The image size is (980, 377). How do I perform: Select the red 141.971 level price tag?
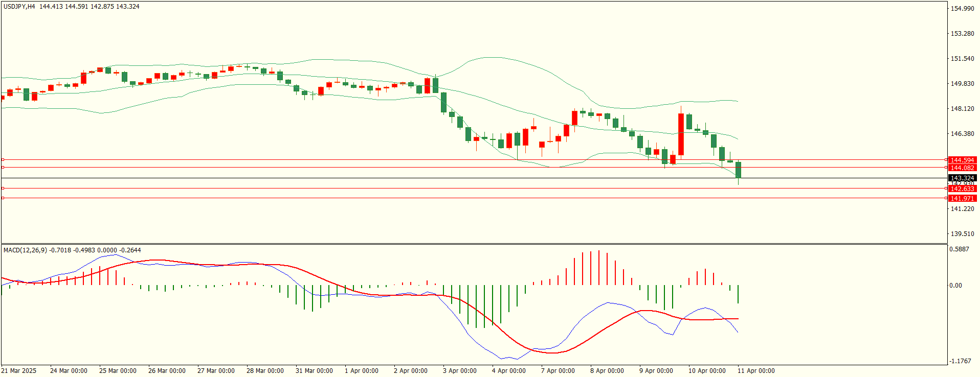coord(962,199)
